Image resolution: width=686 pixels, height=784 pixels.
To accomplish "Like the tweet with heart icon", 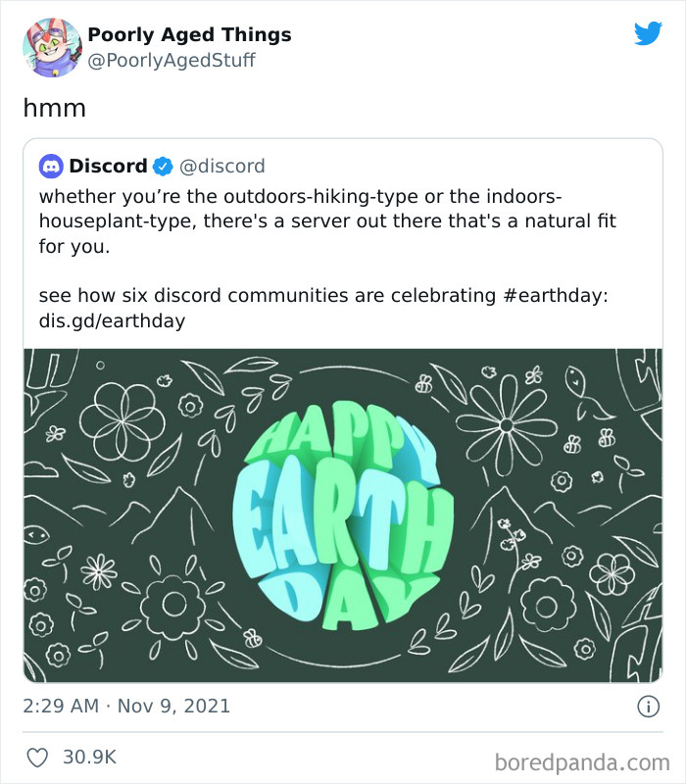I will (x=38, y=758).
